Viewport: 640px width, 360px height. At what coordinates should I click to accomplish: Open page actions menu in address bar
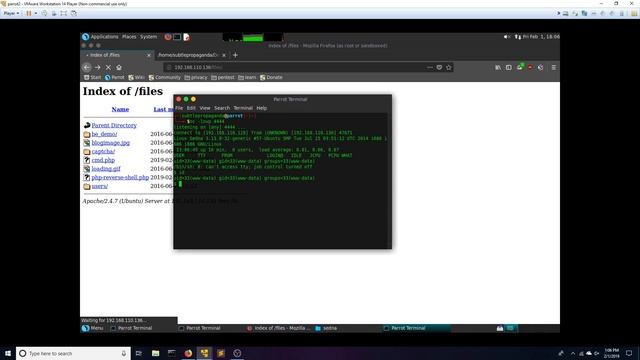(x=430, y=67)
